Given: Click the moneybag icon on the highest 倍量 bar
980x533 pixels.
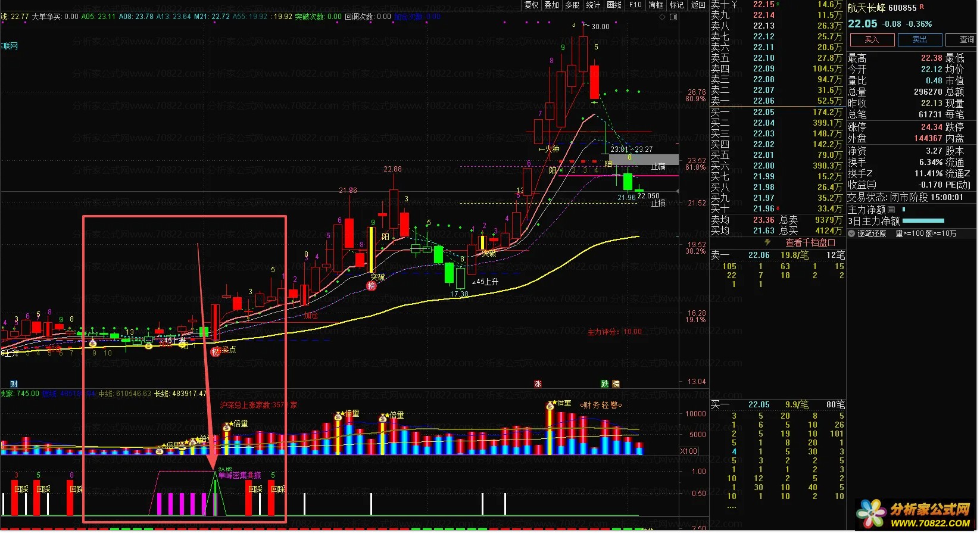Looking at the screenshot, I should [550, 406].
